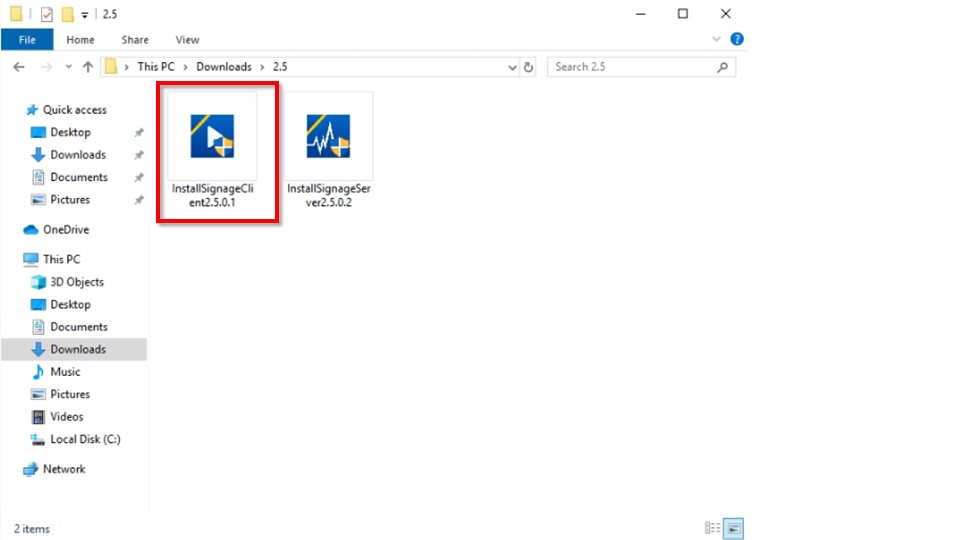
Task: Click Downloads in the address breadcrumb
Action: pyautogui.click(x=223, y=67)
